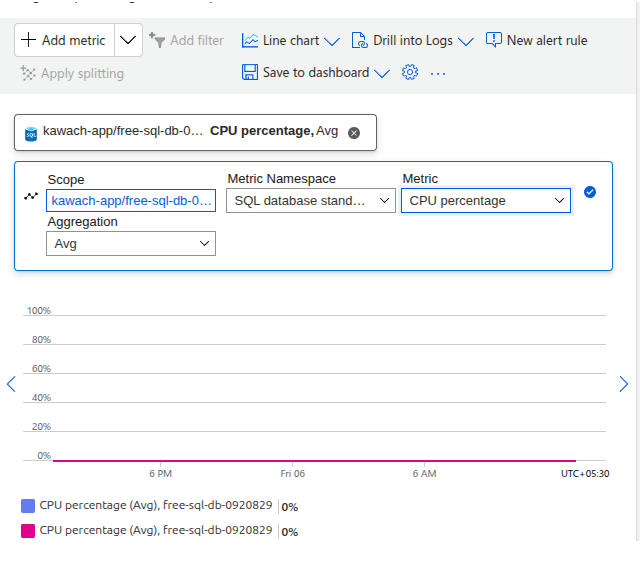The width and height of the screenshot is (640, 564).
Task: Open the Aggregation dropdown showing Avg
Action: pos(131,244)
